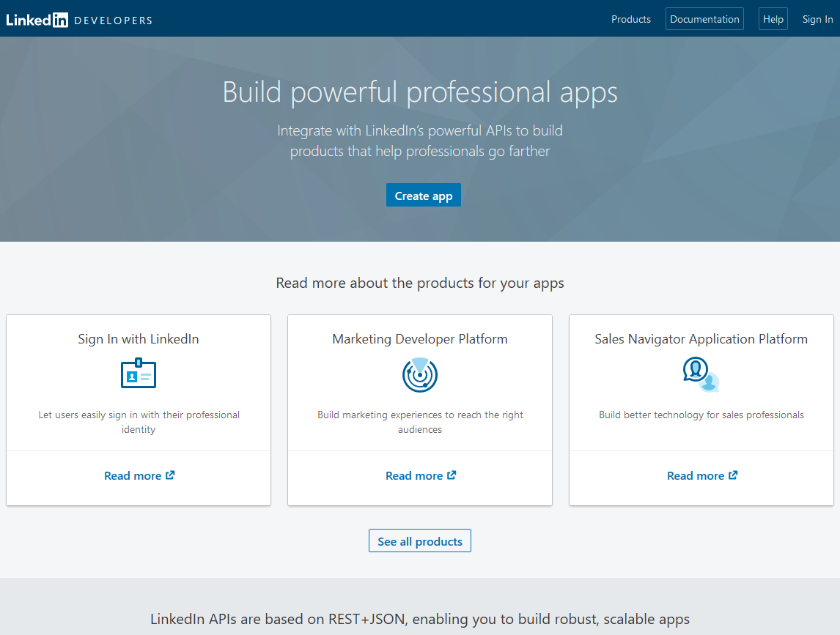The height and width of the screenshot is (635, 840).
Task: Click 'Integrate with LinkedIn's powerful APIs' subtitle
Action: pyautogui.click(x=420, y=141)
